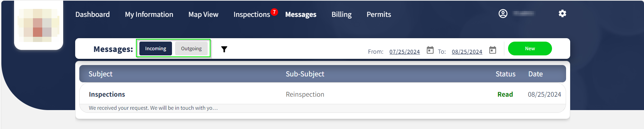Open settings gear icon
Viewport: 644px width, 129px height.
click(562, 13)
